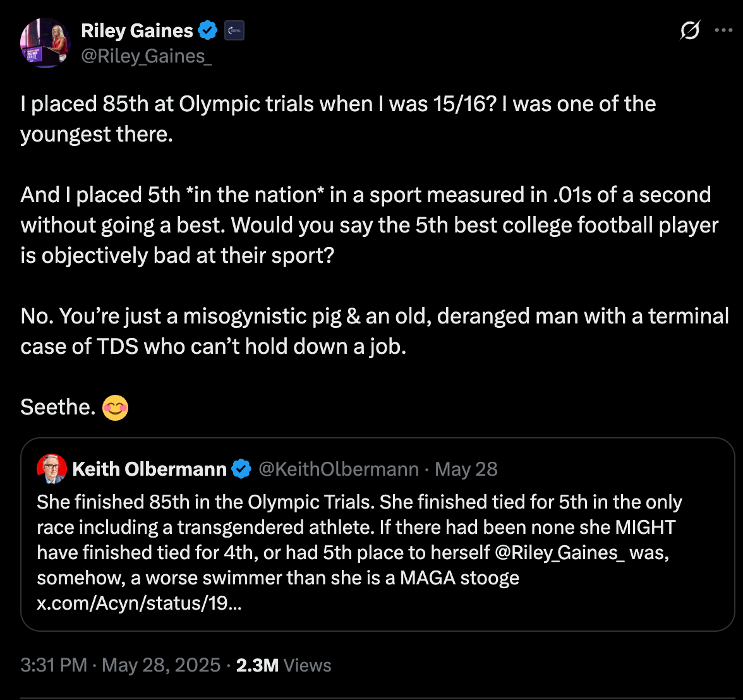Screen dimensions: 743x700
Task: Click the tweet's opening line about Olympic trials
Action: [x=338, y=104]
